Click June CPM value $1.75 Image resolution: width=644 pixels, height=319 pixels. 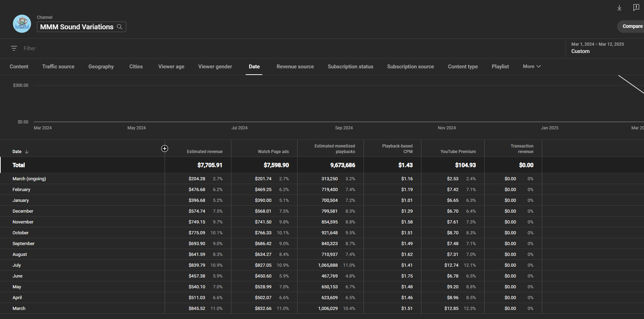[x=407, y=276]
